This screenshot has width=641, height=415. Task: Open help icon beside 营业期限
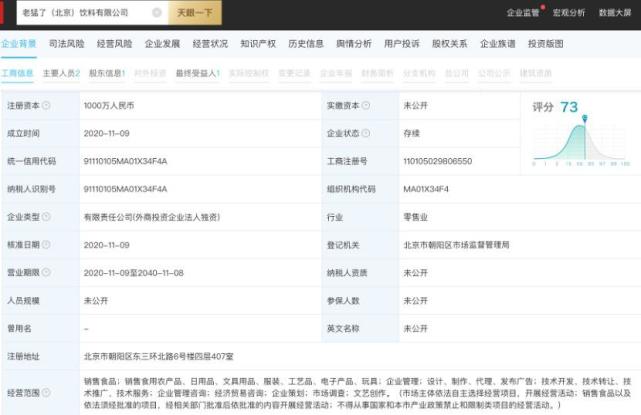tap(46, 272)
